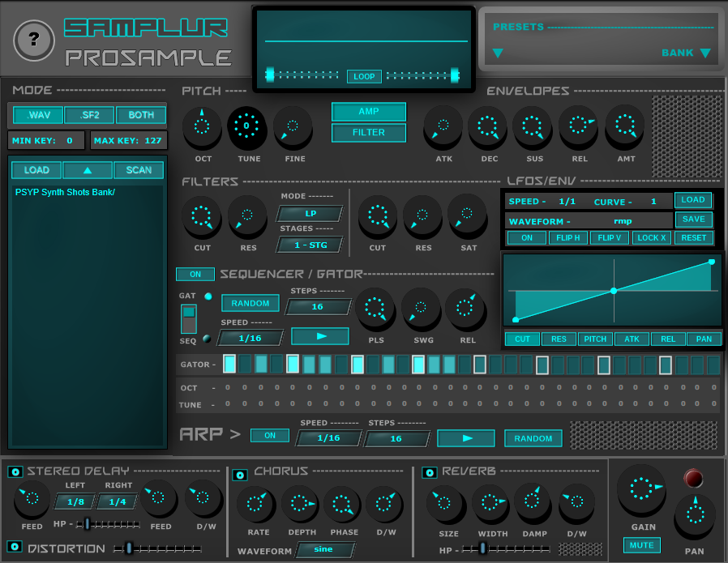Click the envelope AMT knob

624,126
